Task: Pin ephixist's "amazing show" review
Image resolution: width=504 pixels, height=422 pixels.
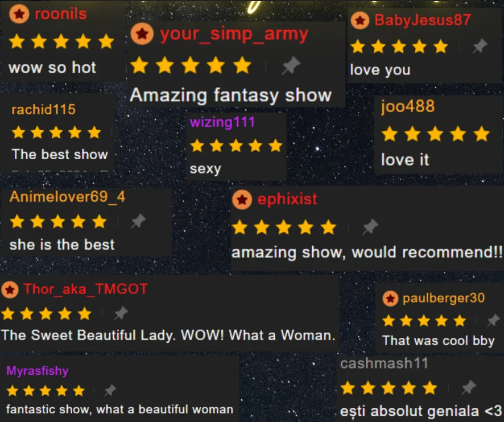Action: point(370,226)
